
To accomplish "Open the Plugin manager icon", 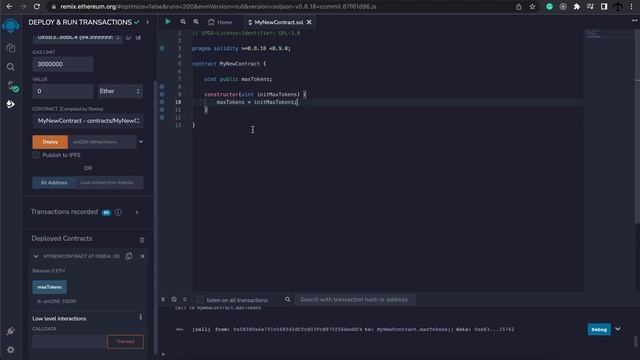I will click(11, 331).
